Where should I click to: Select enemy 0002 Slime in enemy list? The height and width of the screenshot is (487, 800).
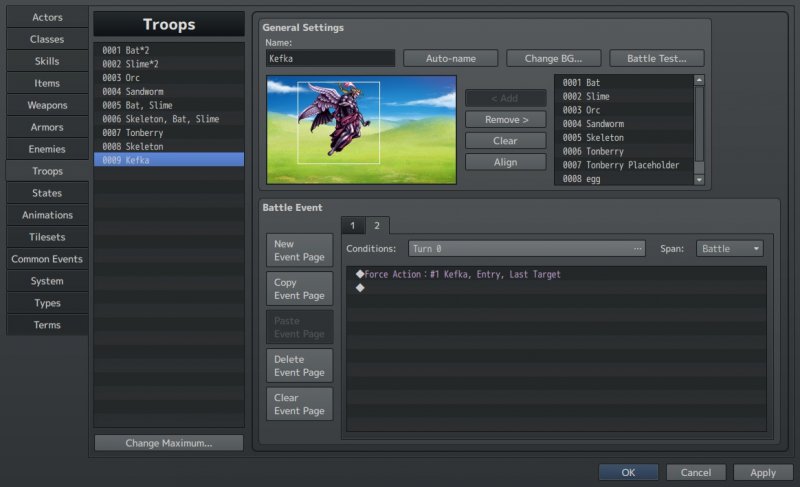[x=624, y=96]
